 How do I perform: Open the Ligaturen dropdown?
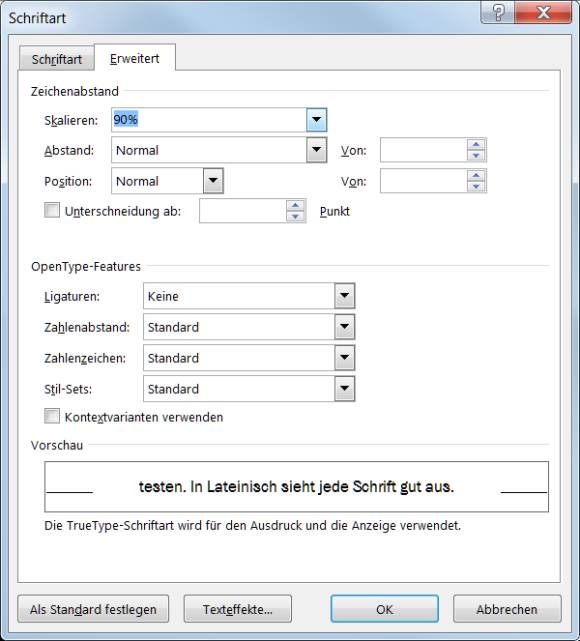pos(345,296)
